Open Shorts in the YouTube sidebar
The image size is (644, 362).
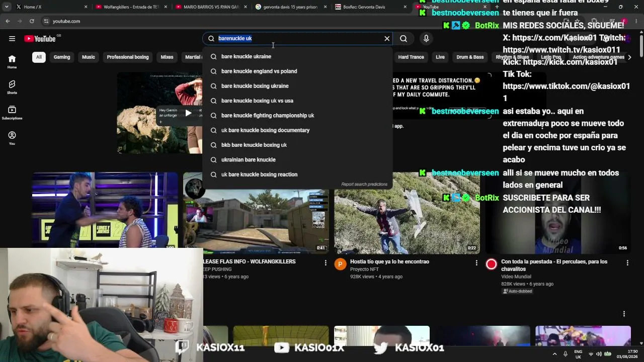12,87
